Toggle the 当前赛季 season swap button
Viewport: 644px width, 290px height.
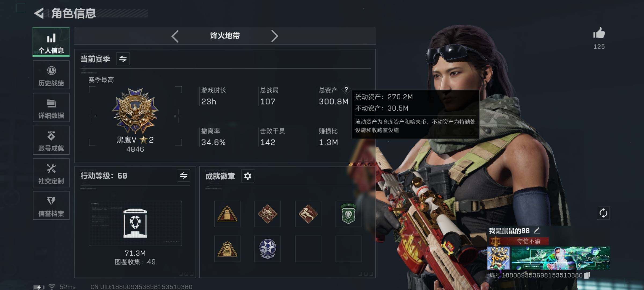coord(123,59)
